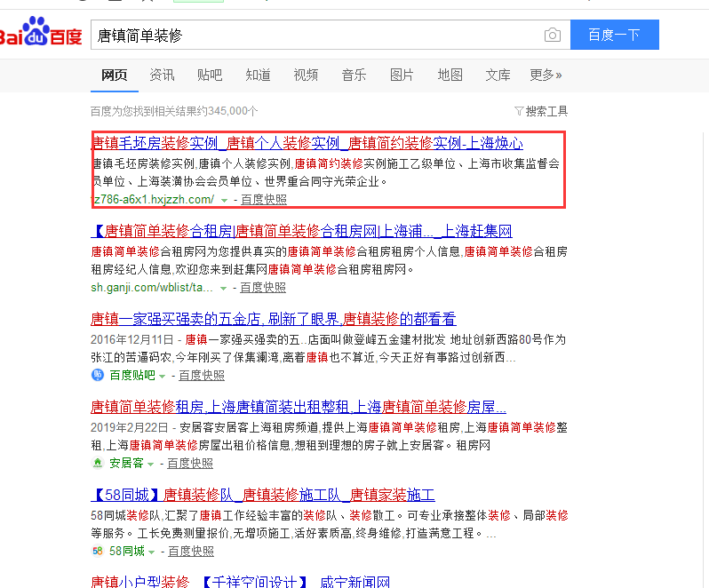
Task: Switch to the 资讯 tab
Action: coord(162,75)
